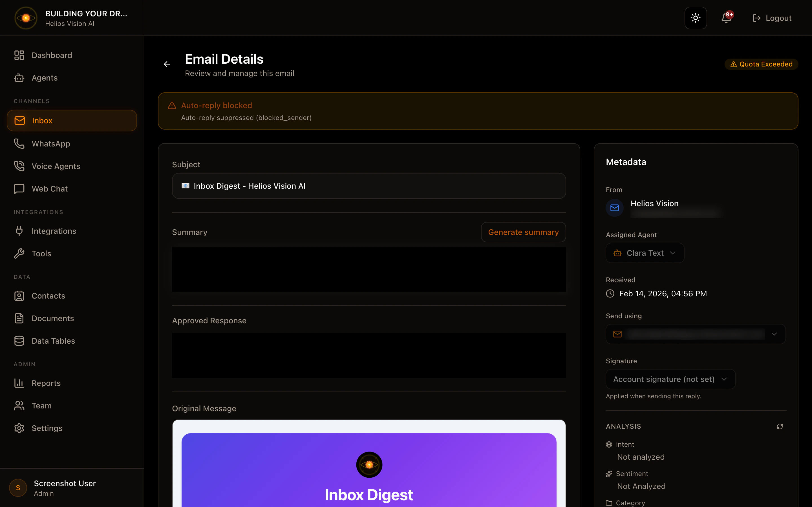
Task: Open the Reports section
Action: pyautogui.click(x=46, y=383)
